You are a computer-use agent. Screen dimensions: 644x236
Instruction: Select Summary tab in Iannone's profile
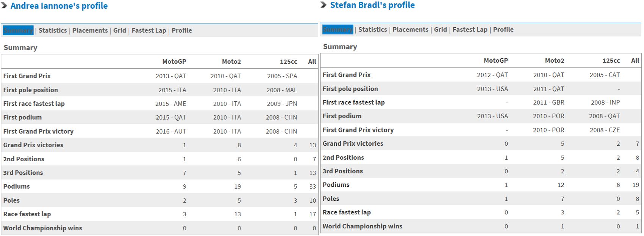point(18,30)
